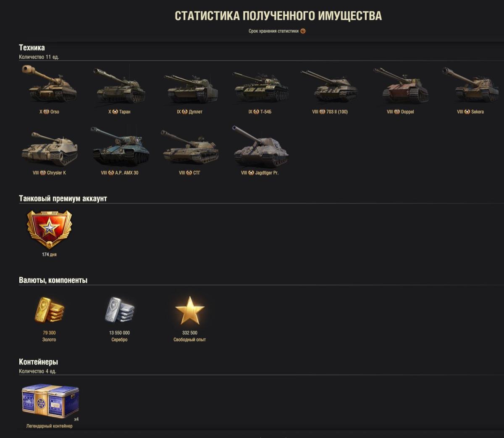The height and width of the screenshot is (438, 504).
Task: Open the Sekera tank thumbnail
Action: 470,84
